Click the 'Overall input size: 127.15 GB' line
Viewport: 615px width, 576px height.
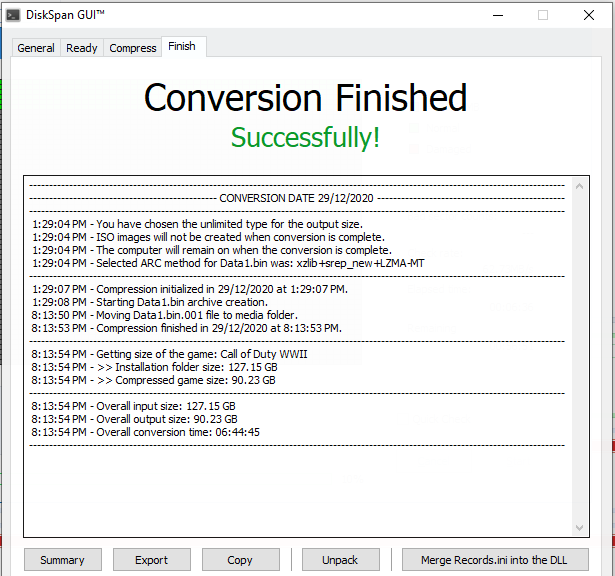[134, 406]
